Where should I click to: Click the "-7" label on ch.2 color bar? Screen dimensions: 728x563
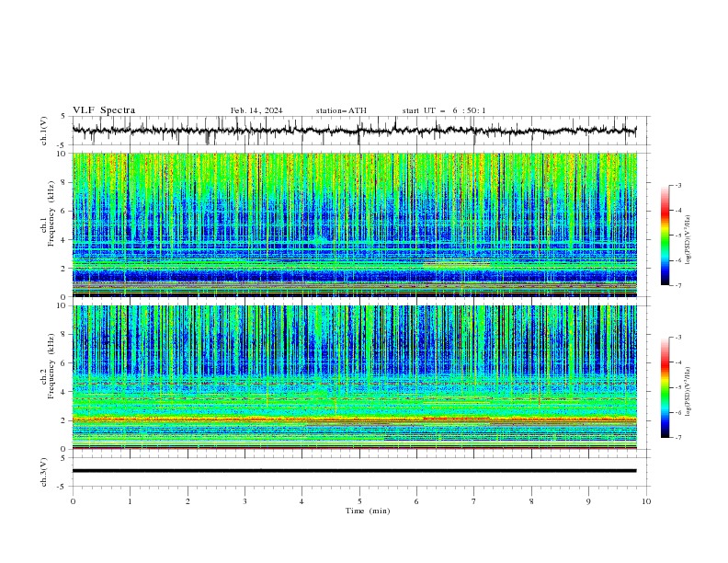677,437
